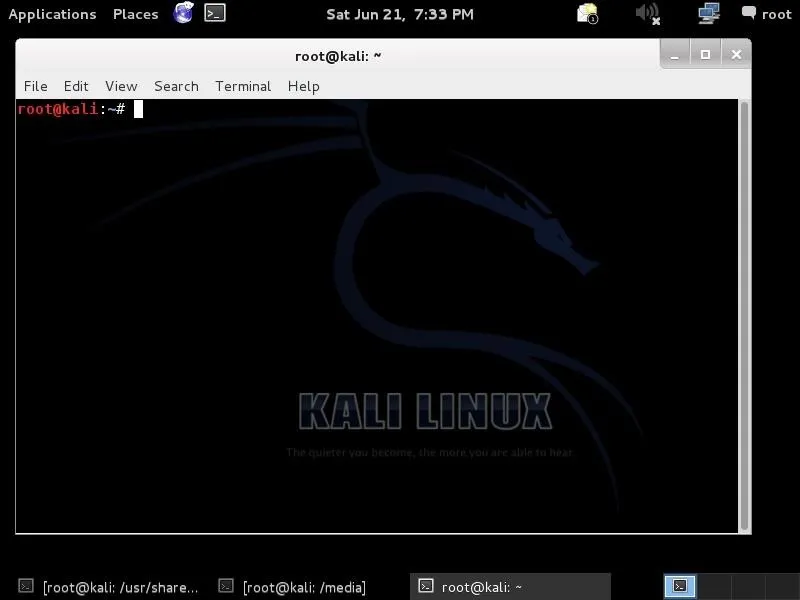Open the File menu in terminal
Image resolution: width=800 pixels, height=600 pixels.
click(35, 86)
